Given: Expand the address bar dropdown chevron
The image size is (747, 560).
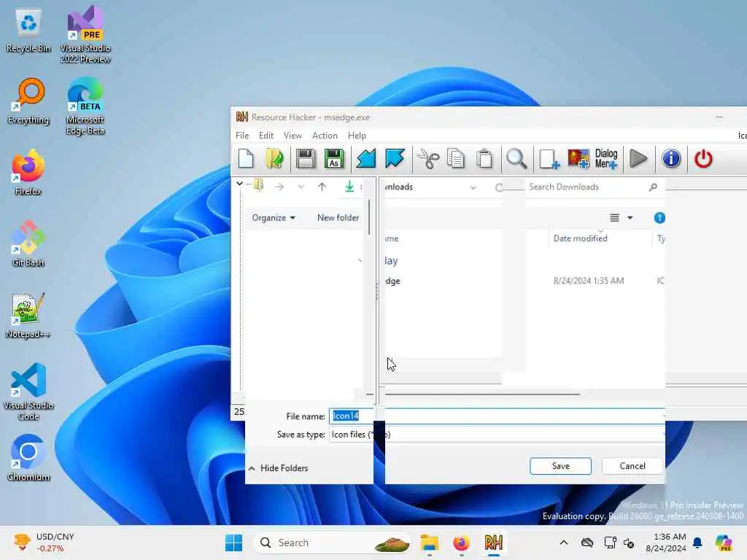Looking at the screenshot, I should point(473,187).
